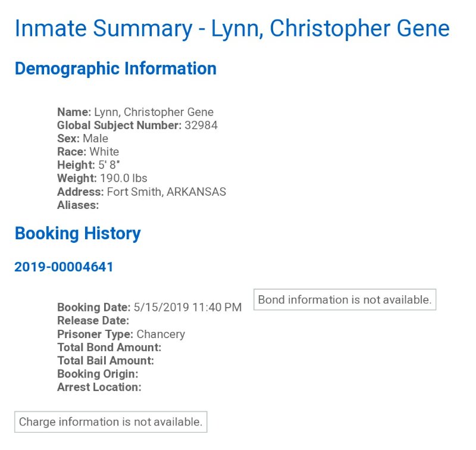Click the Bond information not available box

(345, 299)
